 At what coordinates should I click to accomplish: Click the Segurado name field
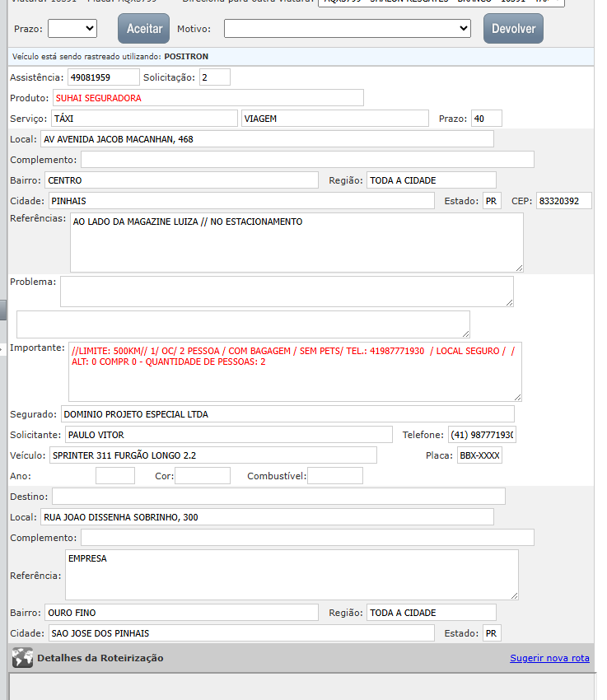click(x=287, y=414)
